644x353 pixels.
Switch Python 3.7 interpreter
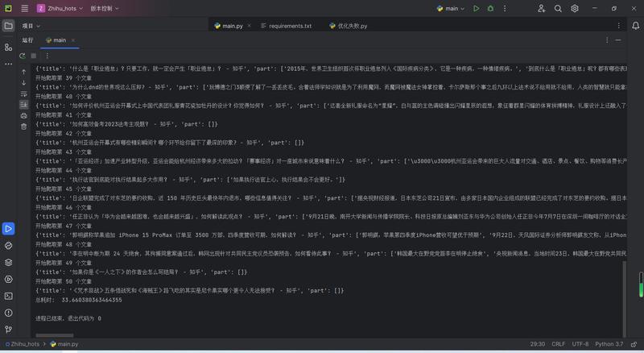click(x=609, y=344)
